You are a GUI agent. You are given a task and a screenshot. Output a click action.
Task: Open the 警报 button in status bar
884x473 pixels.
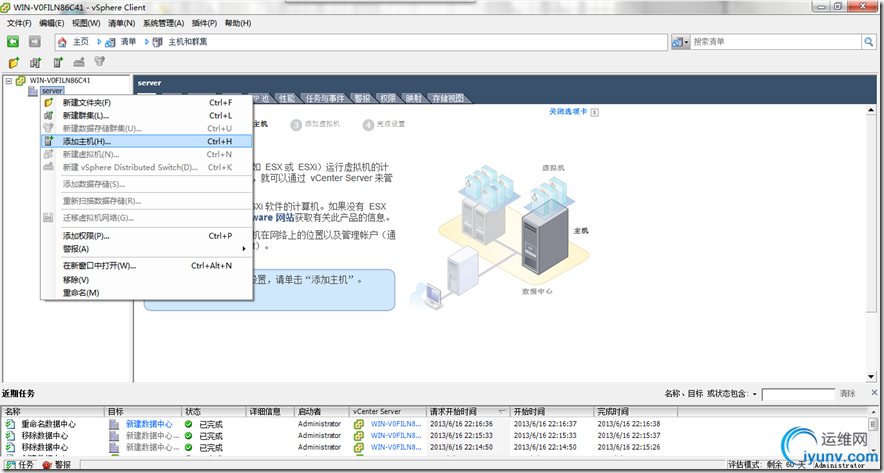tap(56, 465)
